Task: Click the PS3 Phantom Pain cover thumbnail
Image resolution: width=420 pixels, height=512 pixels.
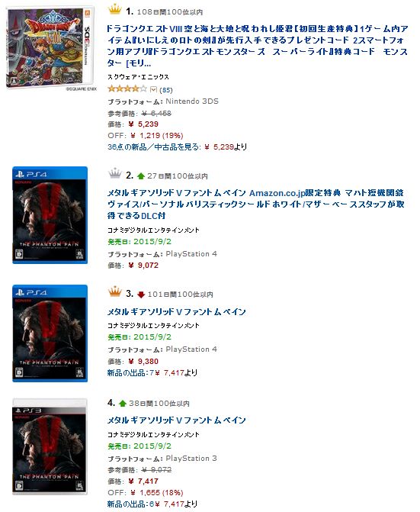Action: tap(50, 446)
